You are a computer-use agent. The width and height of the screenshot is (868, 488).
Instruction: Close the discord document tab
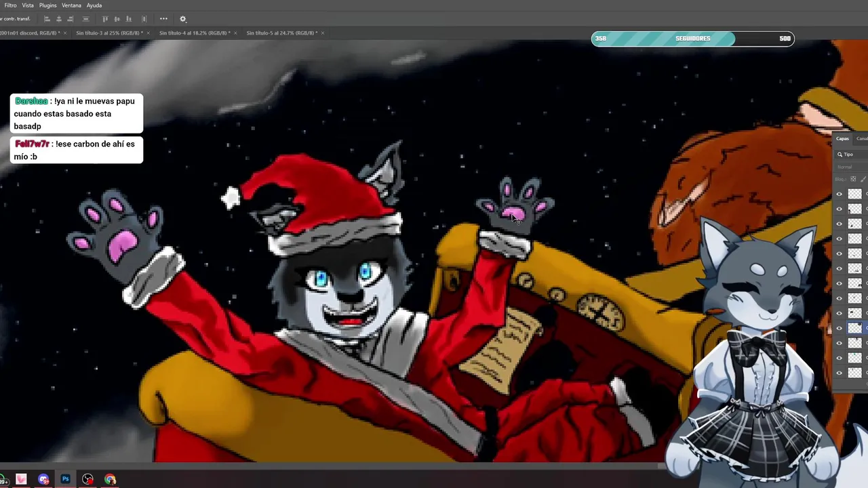(x=65, y=33)
